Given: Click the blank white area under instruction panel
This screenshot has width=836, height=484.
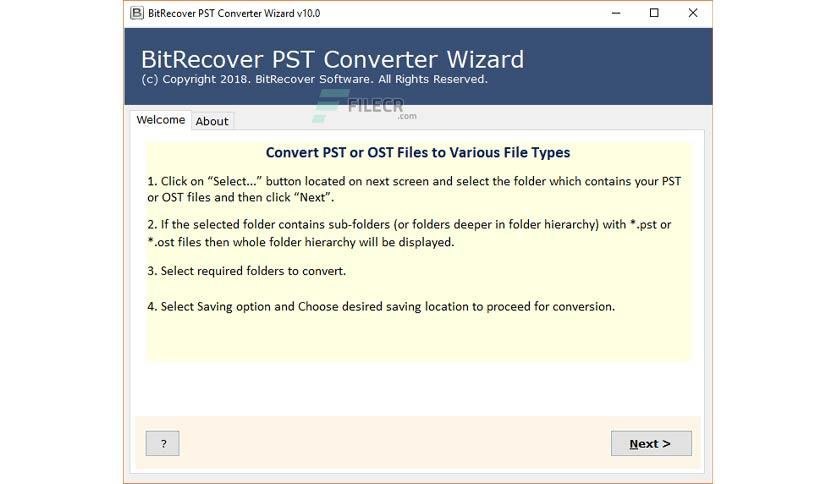Looking at the screenshot, I should (x=419, y=389).
